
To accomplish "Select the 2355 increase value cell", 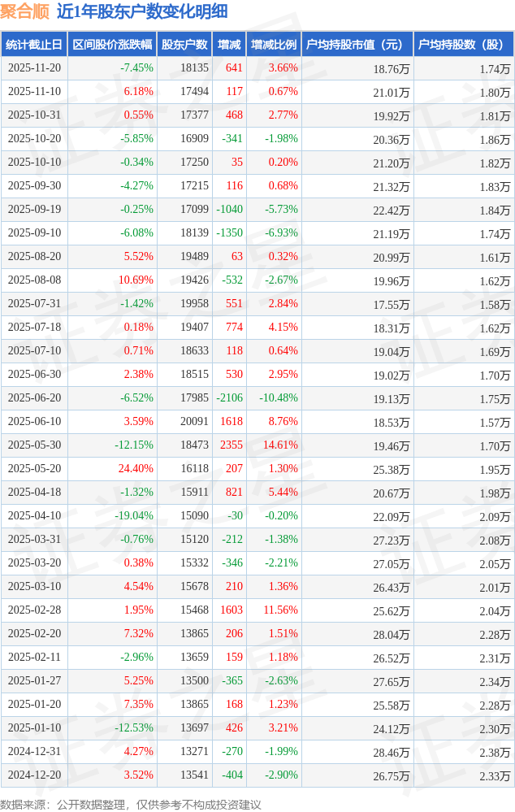I will (231, 445).
